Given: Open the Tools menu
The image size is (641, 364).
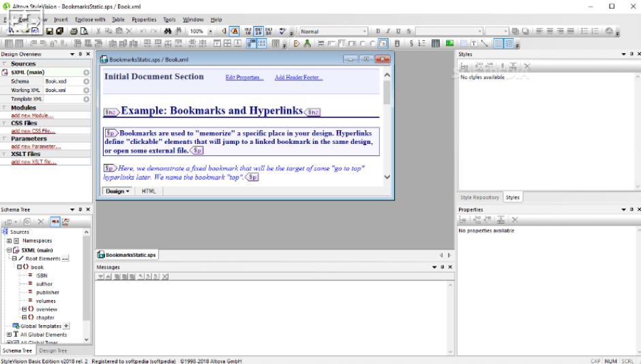Looking at the screenshot, I should [169, 19].
